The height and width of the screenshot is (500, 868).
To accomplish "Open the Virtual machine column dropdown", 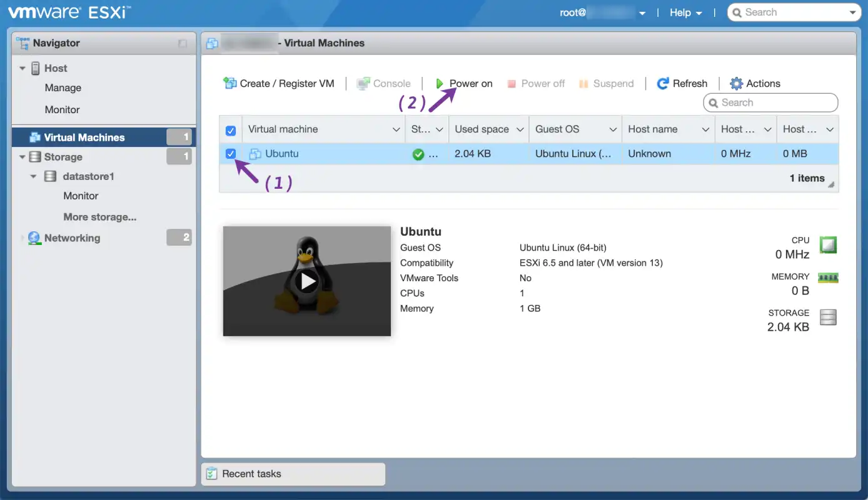I will click(396, 129).
